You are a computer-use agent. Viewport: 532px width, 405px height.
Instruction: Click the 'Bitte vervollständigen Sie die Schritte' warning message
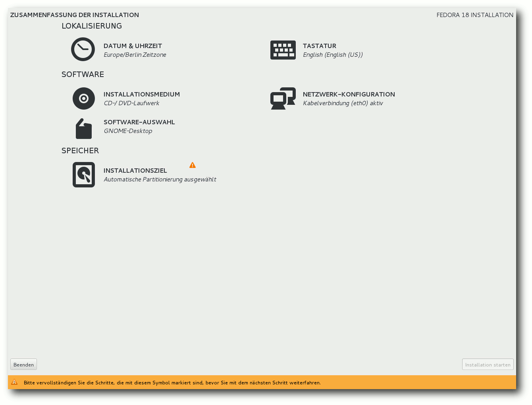coord(172,383)
